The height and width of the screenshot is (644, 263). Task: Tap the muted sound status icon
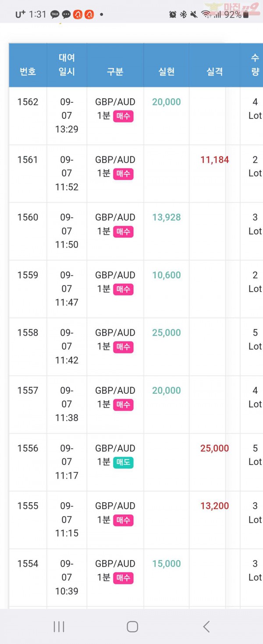coord(194,14)
